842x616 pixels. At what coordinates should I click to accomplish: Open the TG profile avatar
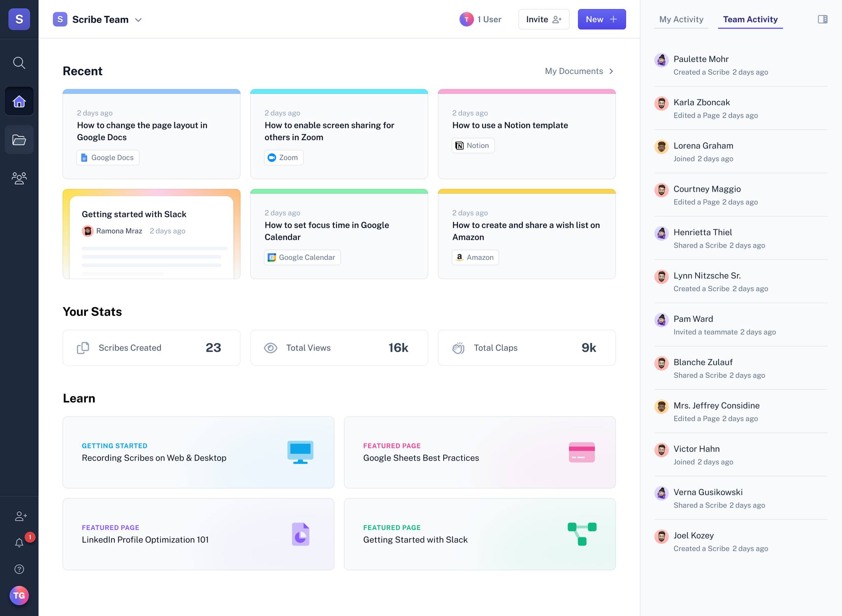(19, 595)
